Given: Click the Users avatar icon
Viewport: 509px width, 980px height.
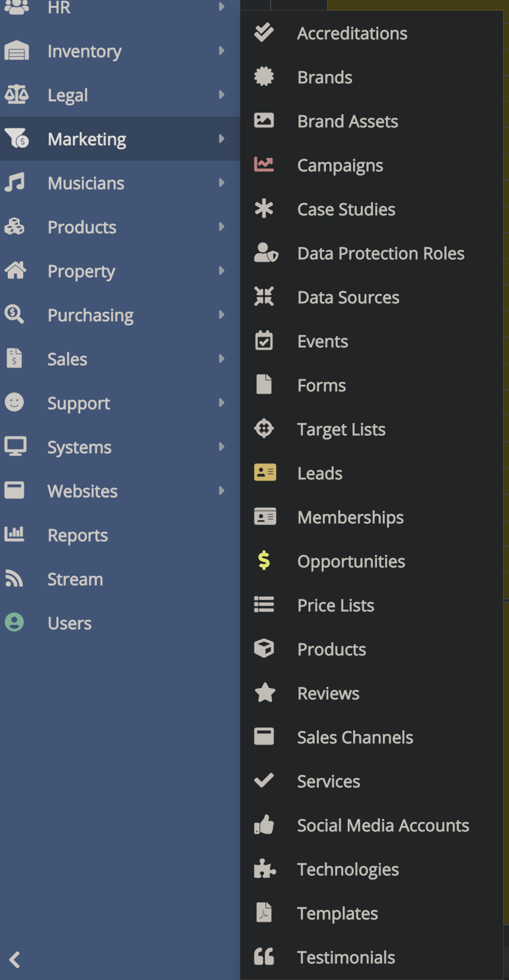Looking at the screenshot, I should coord(15,623).
